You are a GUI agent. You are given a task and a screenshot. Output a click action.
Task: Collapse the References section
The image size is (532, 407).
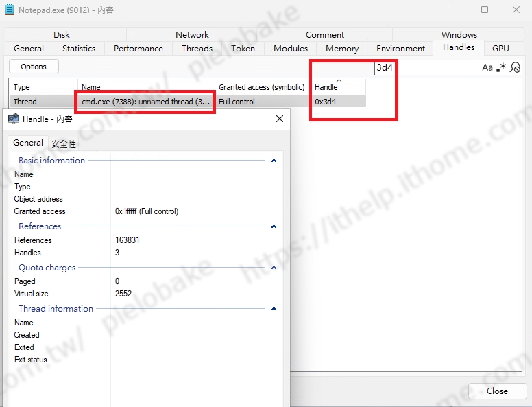[274, 226]
